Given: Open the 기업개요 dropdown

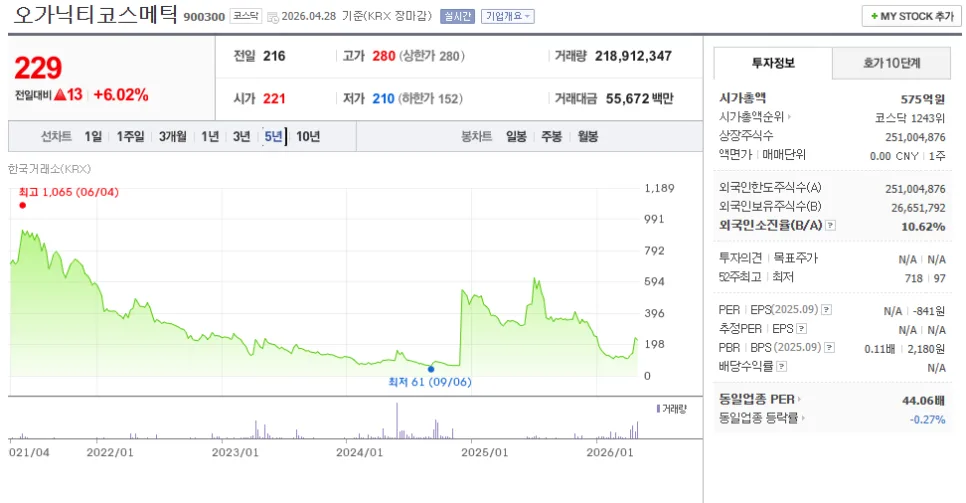Looking at the screenshot, I should tap(508, 16).
